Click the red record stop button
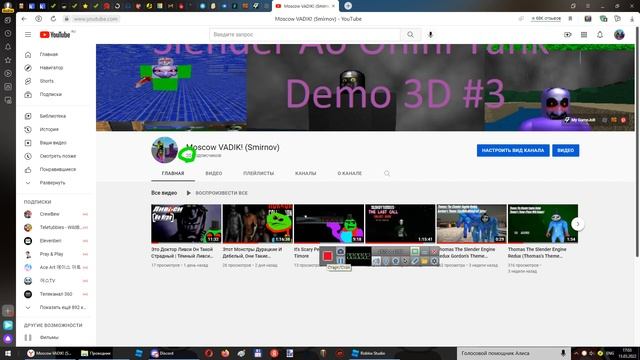The image size is (640, 360). (x=327, y=256)
